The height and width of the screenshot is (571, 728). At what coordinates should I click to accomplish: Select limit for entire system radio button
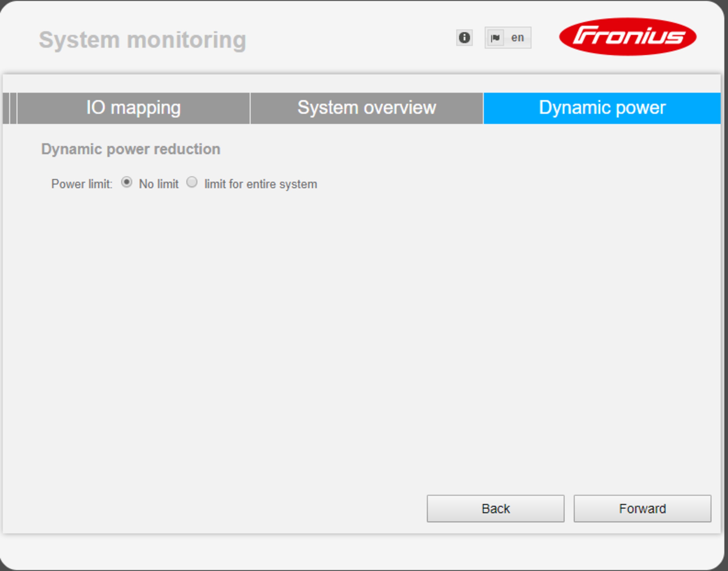[192, 182]
